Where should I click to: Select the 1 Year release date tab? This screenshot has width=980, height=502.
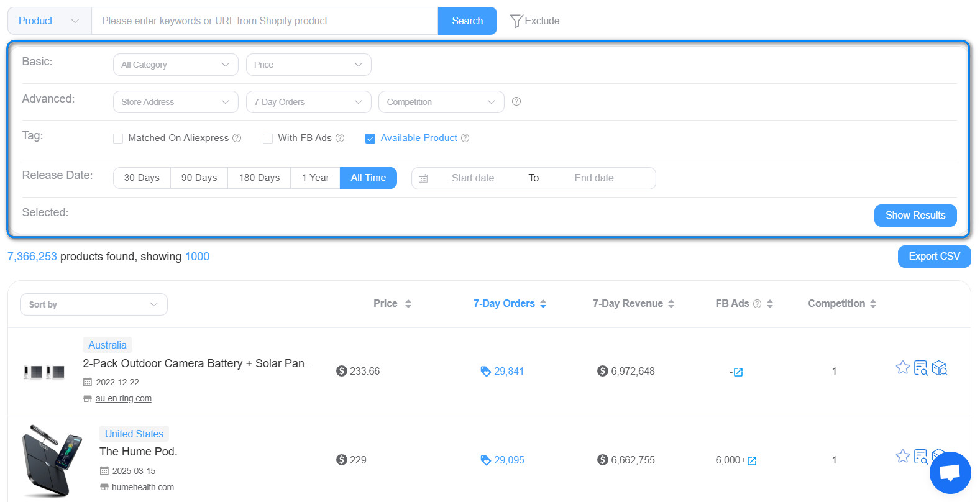point(316,178)
